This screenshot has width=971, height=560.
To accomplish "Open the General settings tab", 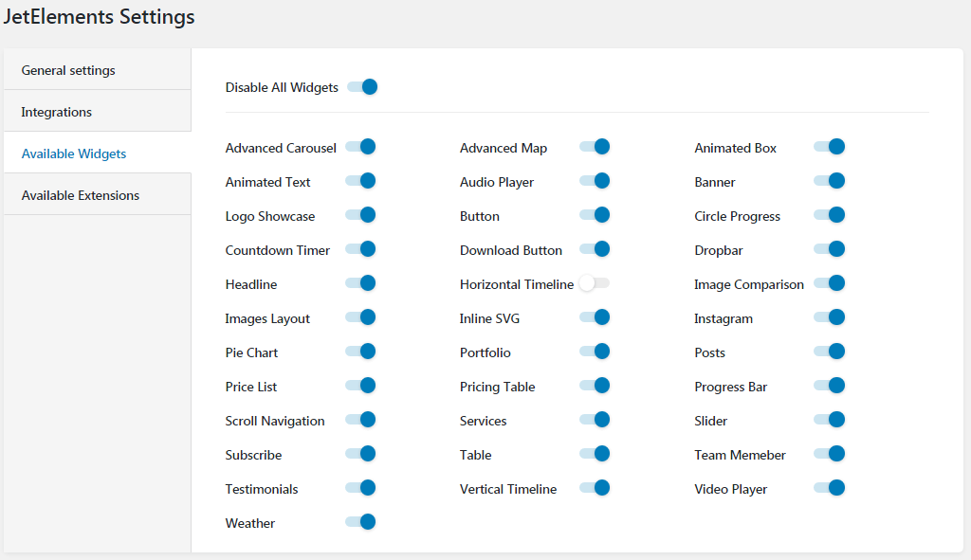I will click(98, 69).
